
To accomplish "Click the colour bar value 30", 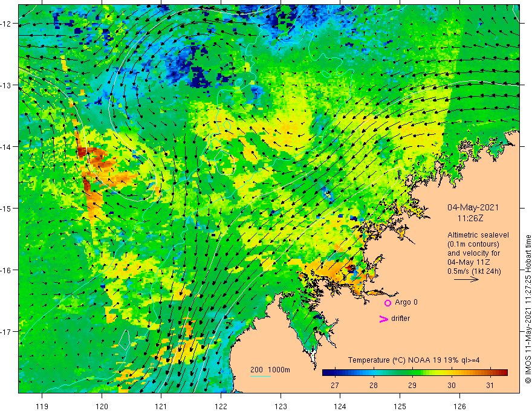I will click(x=451, y=385).
